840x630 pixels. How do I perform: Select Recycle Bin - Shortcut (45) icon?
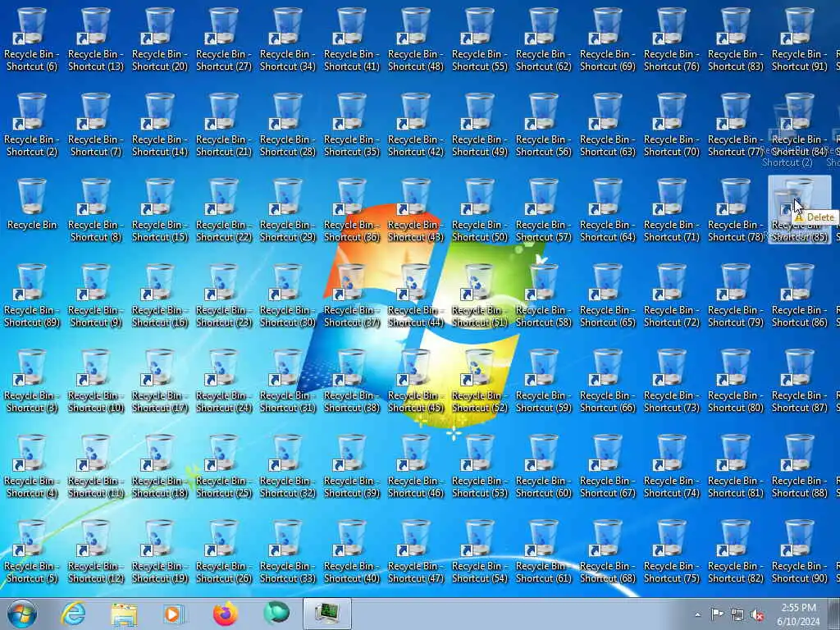[x=416, y=381]
